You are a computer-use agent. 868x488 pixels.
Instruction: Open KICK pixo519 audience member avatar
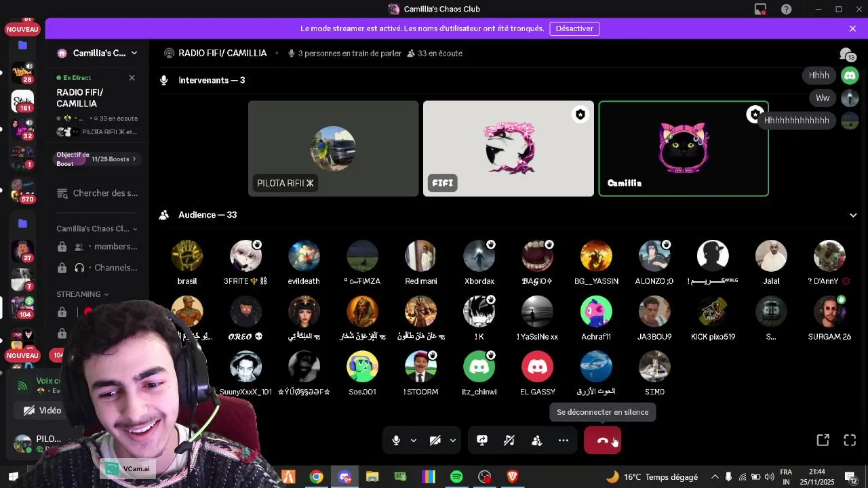pyautogui.click(x=713, y=312)
